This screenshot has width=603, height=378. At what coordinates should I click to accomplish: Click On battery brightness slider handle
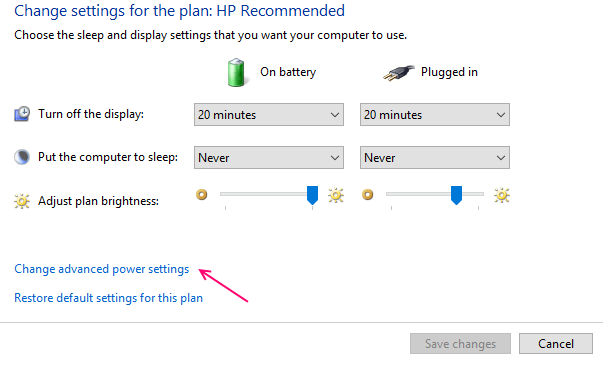(312, 195)
